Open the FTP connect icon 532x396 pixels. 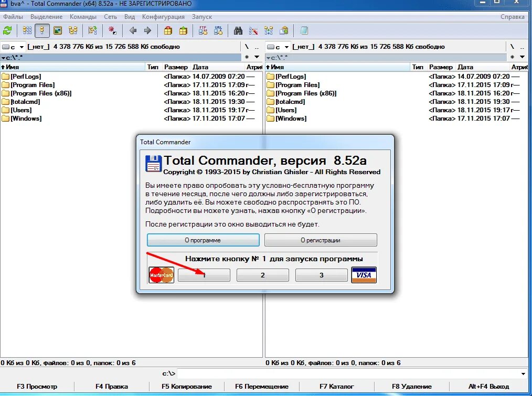tap(203, 30)
